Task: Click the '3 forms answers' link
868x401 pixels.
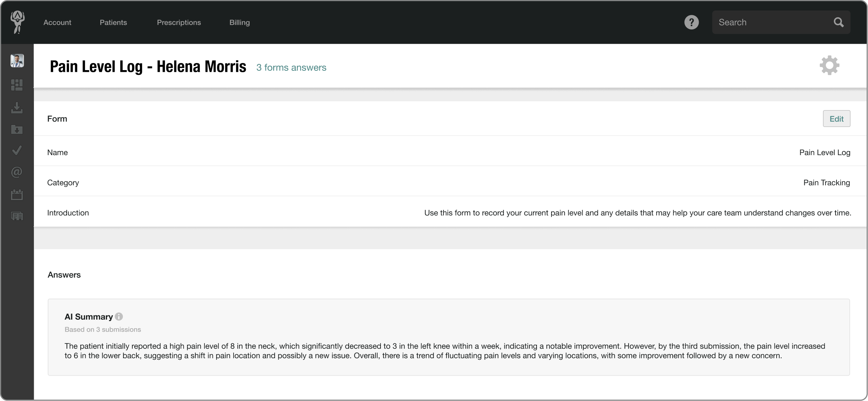Action: click(291, 67)
